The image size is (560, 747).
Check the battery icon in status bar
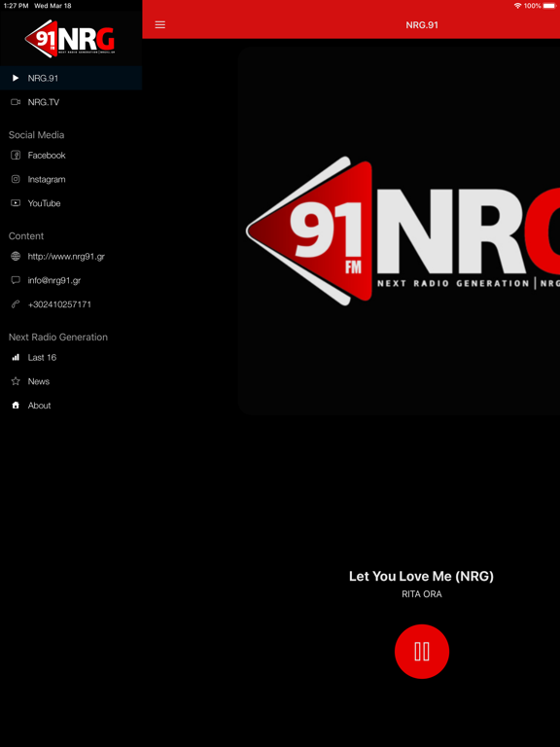click(x=549, y=6)
